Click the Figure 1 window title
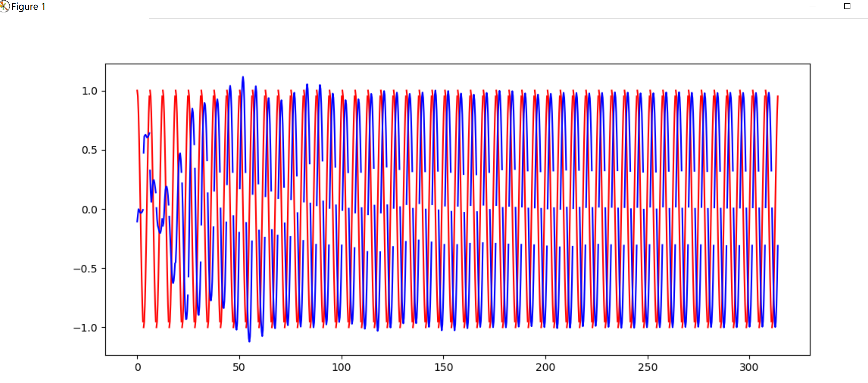 pos(28,6)
